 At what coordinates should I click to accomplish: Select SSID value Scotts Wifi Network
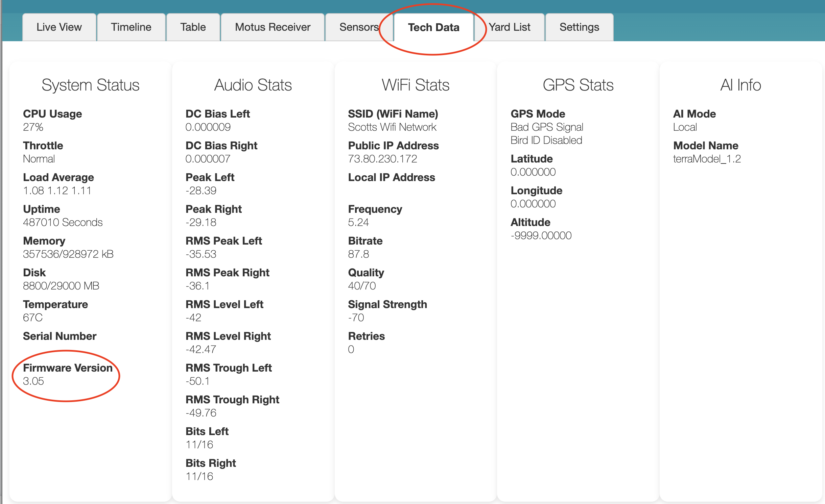(392, 127)
